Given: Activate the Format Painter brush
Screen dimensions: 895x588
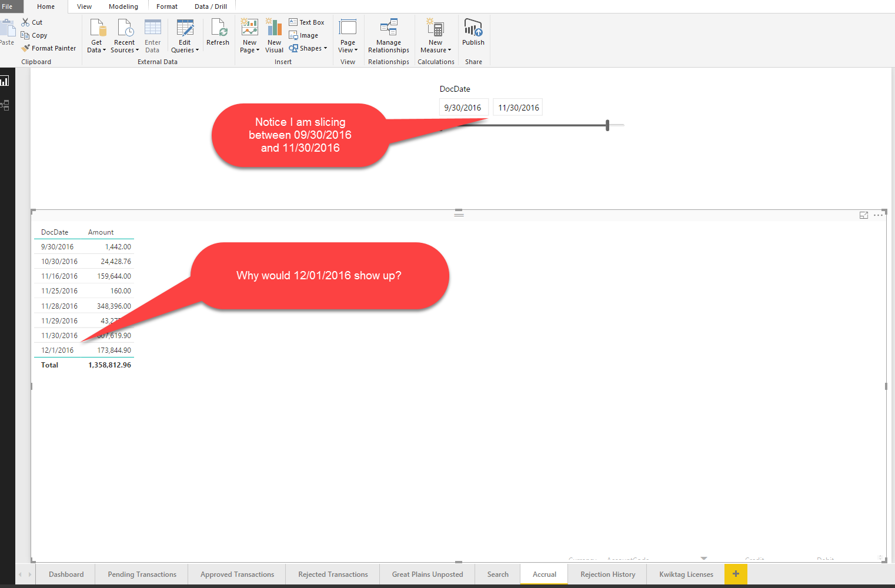Looking at the screenshot, I should [x=25, y=48].
